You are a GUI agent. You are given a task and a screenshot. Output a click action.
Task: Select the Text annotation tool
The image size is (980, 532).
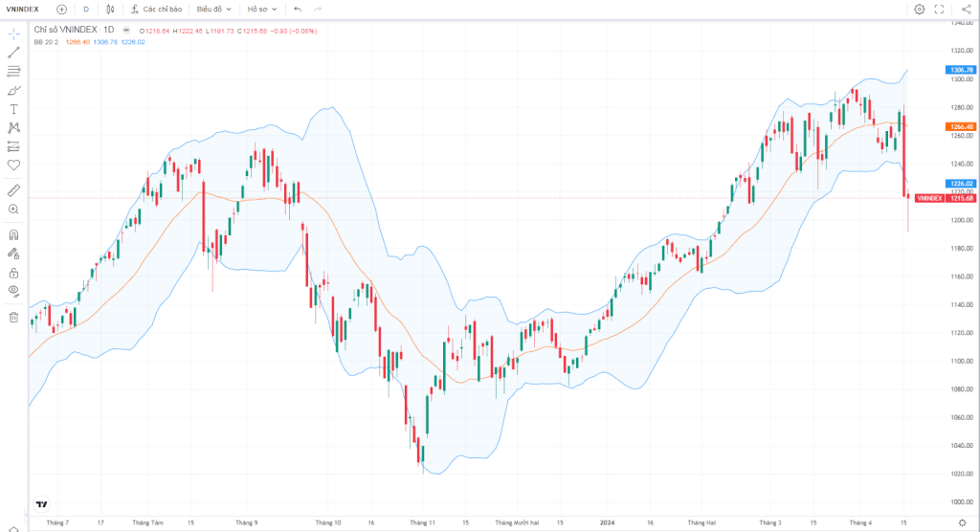click(13, 109)
